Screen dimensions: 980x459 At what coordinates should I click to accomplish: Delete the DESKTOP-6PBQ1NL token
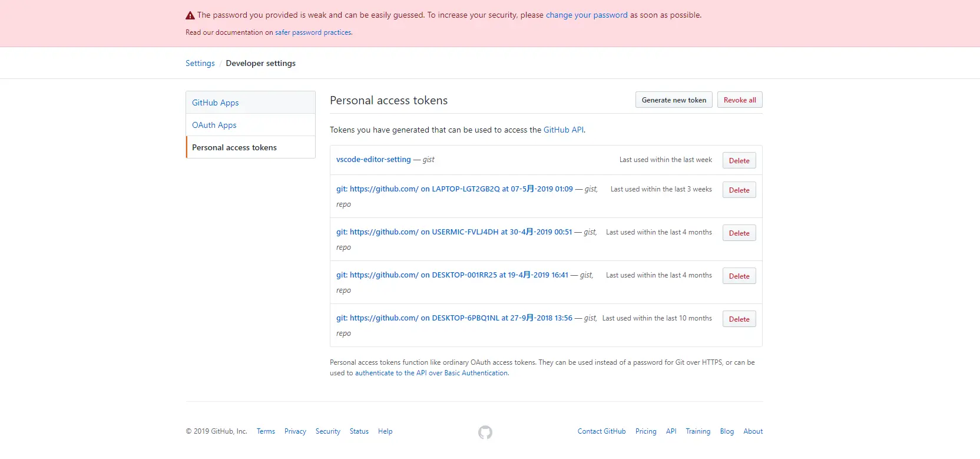click(739, 319)
